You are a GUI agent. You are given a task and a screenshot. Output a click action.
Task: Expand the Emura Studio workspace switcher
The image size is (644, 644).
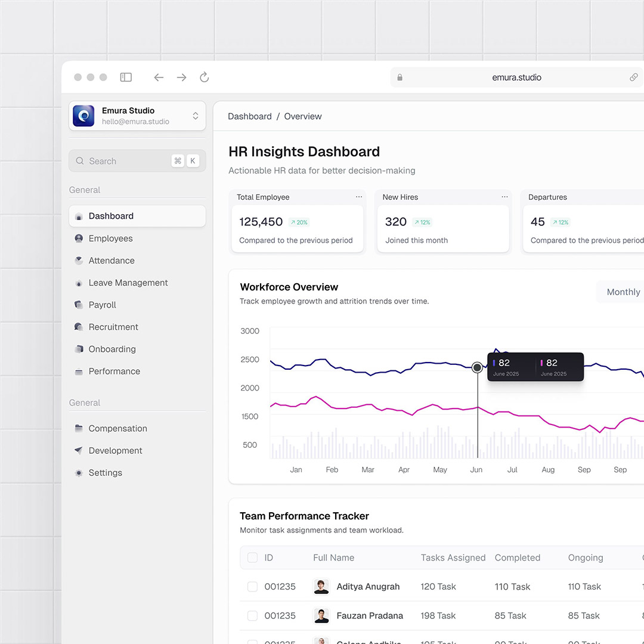[x=195, y=116]
